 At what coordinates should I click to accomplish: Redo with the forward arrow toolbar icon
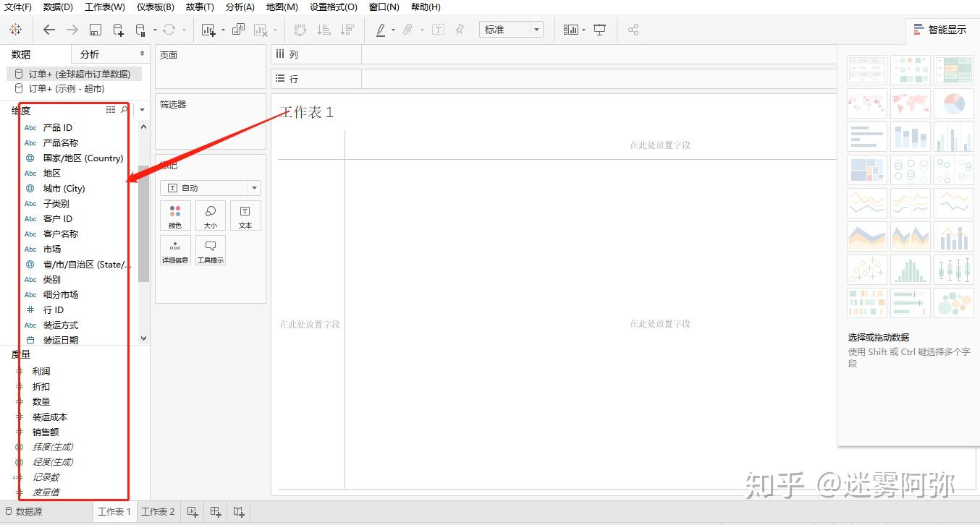pos(72,30)
